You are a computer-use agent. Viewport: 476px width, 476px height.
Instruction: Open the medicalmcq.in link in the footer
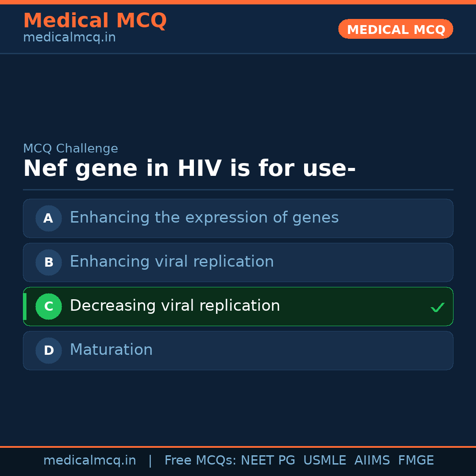(89, 461)
